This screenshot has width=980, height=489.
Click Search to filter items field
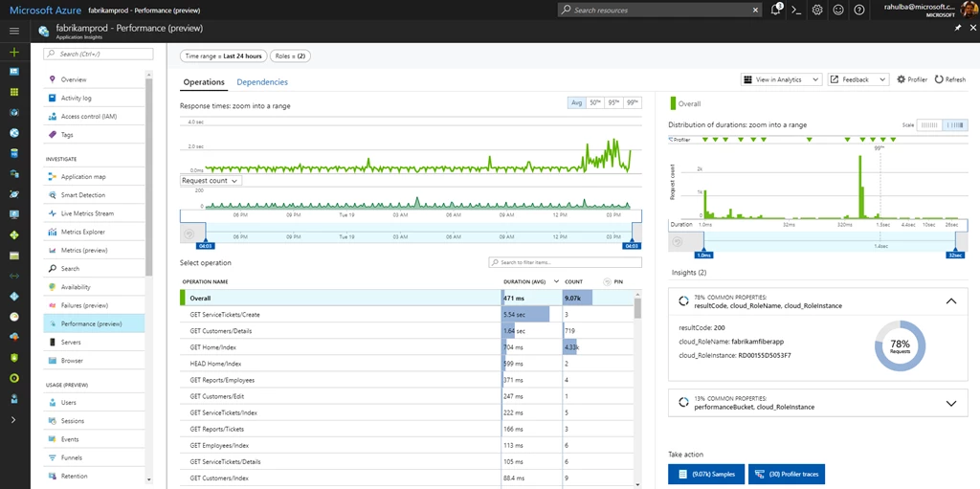point(565,262)
